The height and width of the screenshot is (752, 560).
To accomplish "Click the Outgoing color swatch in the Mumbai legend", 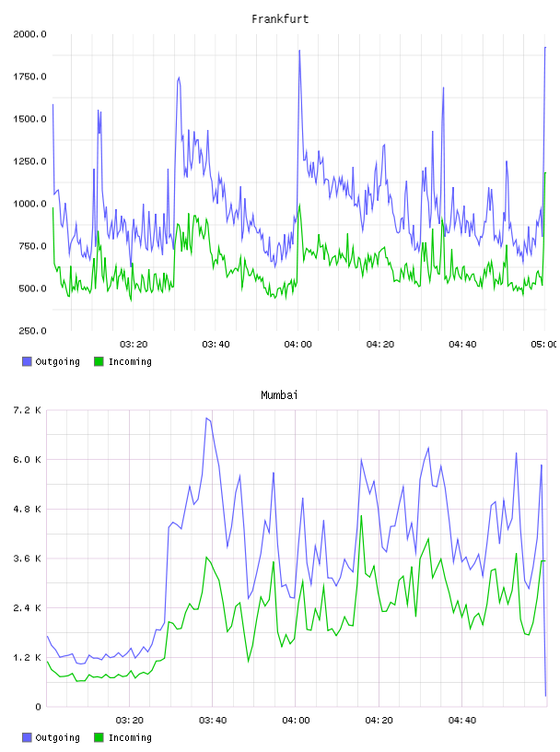I will point(27,737).
